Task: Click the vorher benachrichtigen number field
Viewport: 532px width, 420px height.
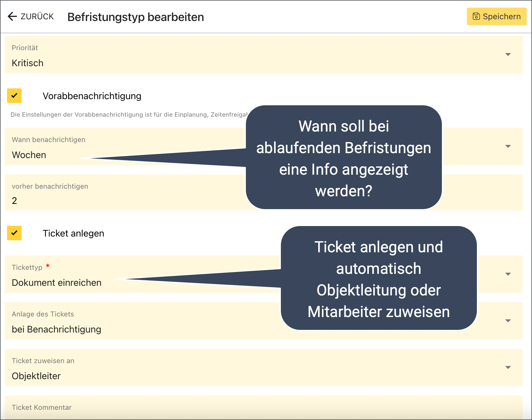Action: coord(117,200)
